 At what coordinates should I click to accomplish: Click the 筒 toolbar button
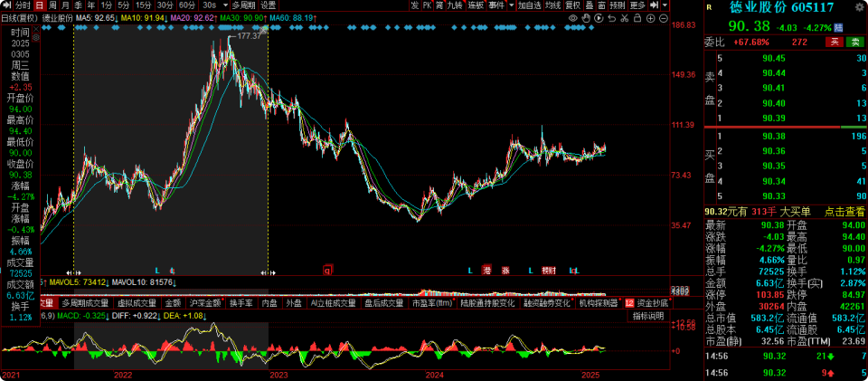pyautogui.click(x=439, y=5)
